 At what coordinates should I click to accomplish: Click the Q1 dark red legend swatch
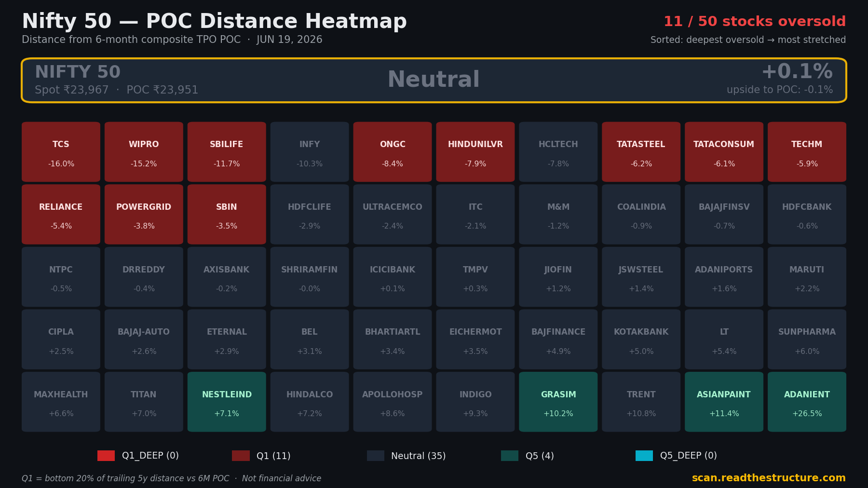(241, 456)
